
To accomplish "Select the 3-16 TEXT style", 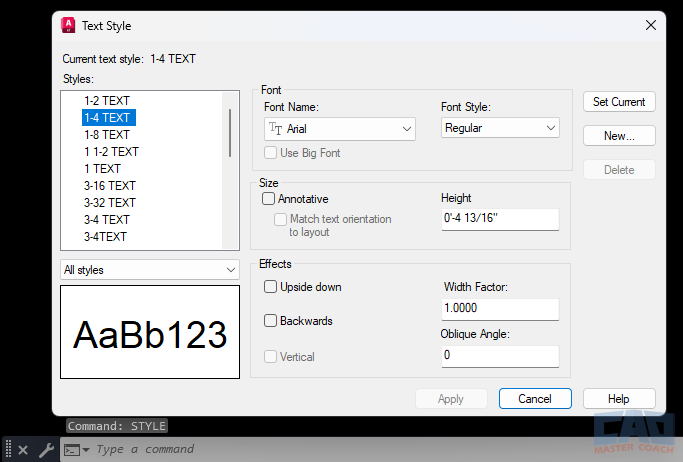I will point(110,185).
